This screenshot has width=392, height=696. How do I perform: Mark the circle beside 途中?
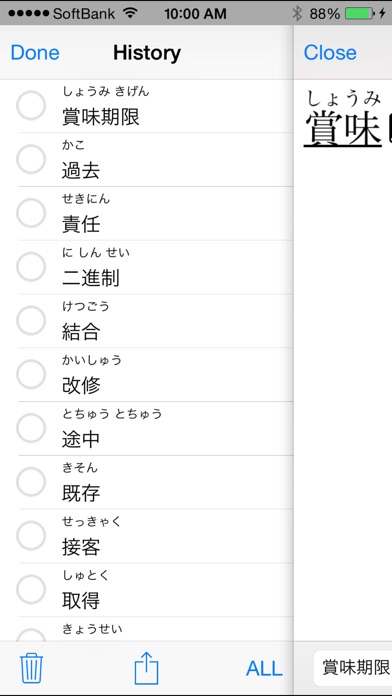[x=31, y=428]
